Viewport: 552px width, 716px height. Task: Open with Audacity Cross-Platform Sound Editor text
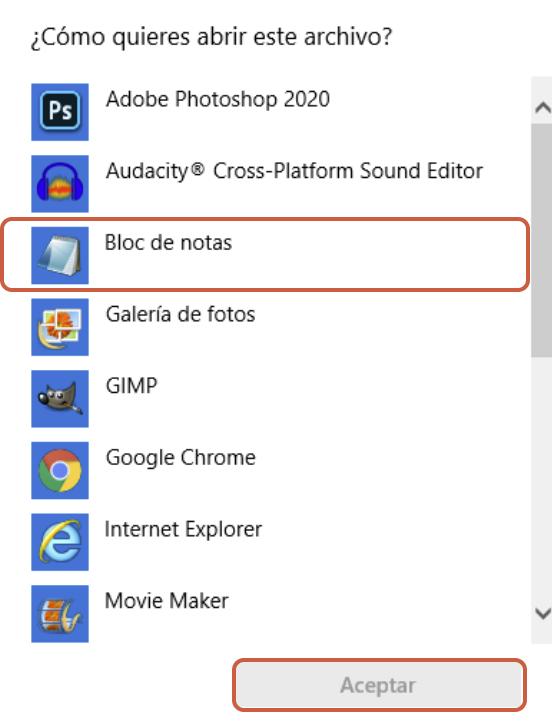click(294, 171)
